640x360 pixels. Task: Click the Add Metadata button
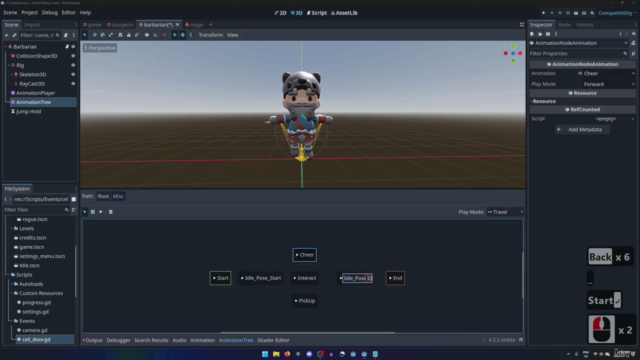(582, 129)
